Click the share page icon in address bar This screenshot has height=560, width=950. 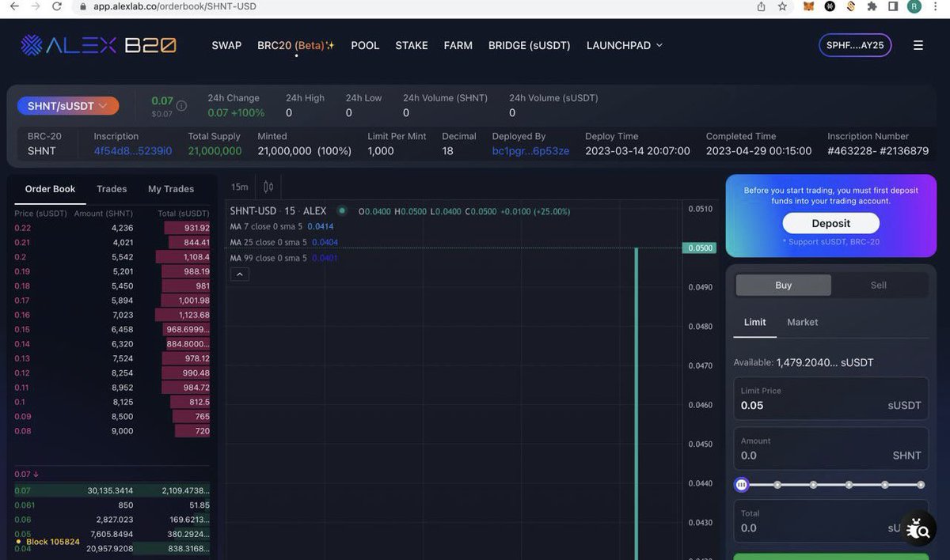click(x=762, y=6)
